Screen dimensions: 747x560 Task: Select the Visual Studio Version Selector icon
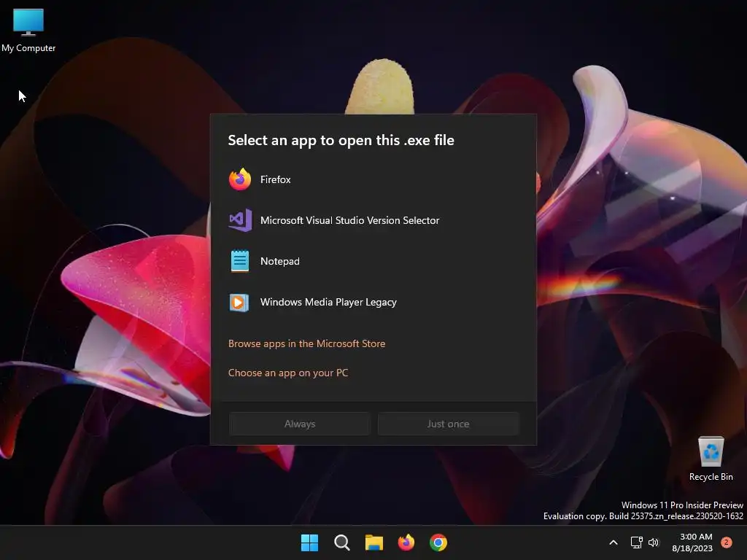pos(240,220)
